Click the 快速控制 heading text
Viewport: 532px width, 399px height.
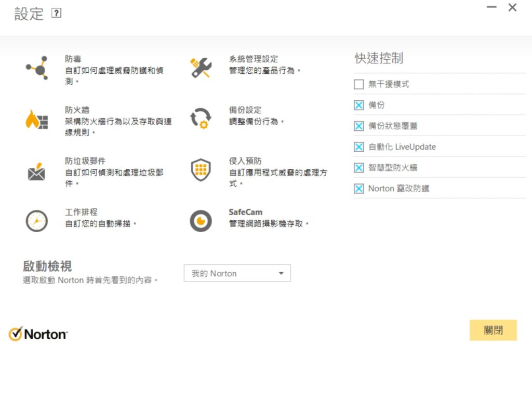[x=379, y=58]
